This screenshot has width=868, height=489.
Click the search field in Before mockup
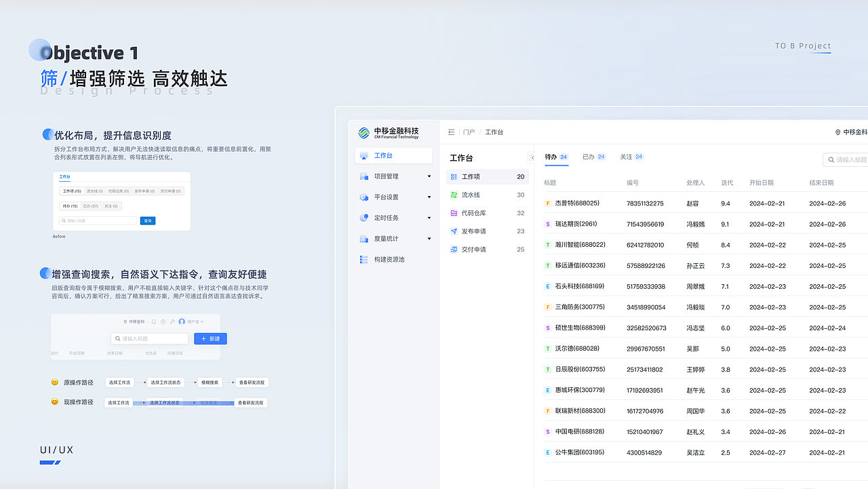coord(98,220)
